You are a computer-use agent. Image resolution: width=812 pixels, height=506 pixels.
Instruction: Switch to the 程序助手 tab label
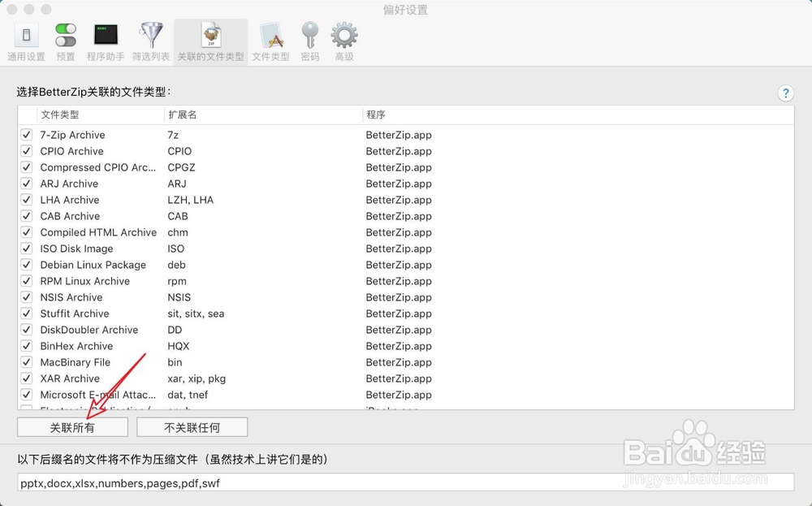(106, 57)
